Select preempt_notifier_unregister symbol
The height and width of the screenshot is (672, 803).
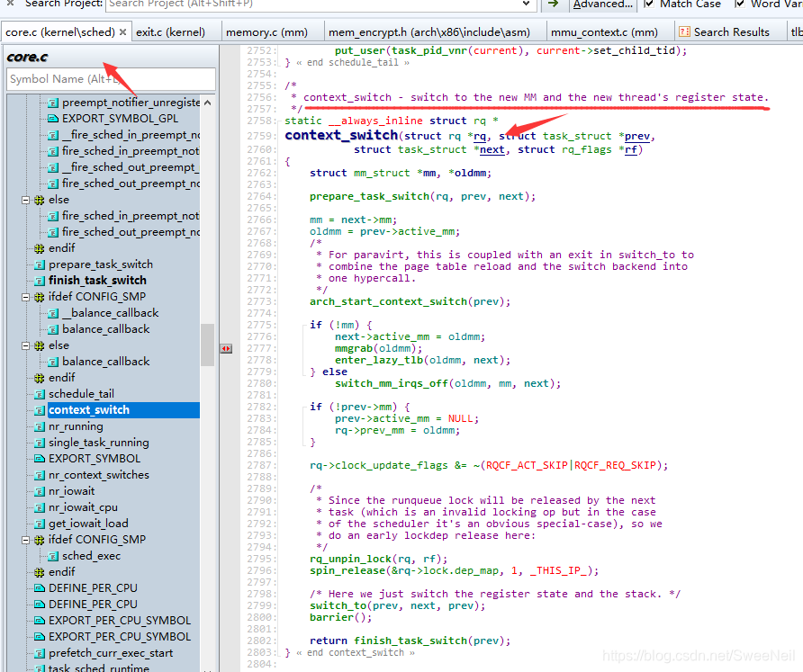click(131, 103)
